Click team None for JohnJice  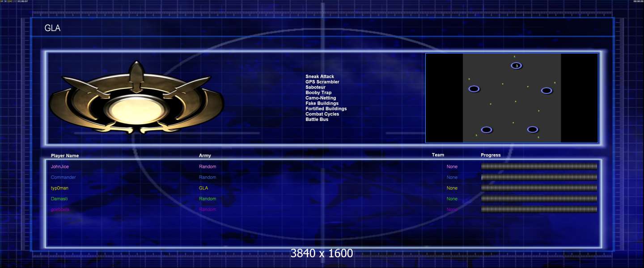pyautogui.click(x=452, y=167)
